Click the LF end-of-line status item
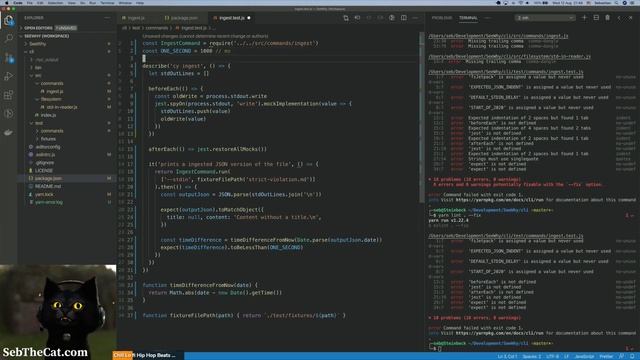640x360 pixels. click(567, 356)
